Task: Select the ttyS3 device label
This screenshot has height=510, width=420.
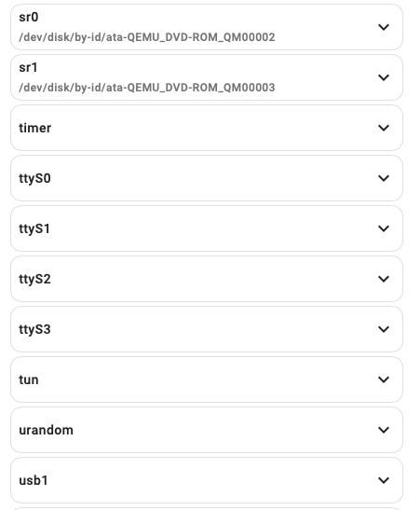Action: pyautogui.click(x=34, y=329)
